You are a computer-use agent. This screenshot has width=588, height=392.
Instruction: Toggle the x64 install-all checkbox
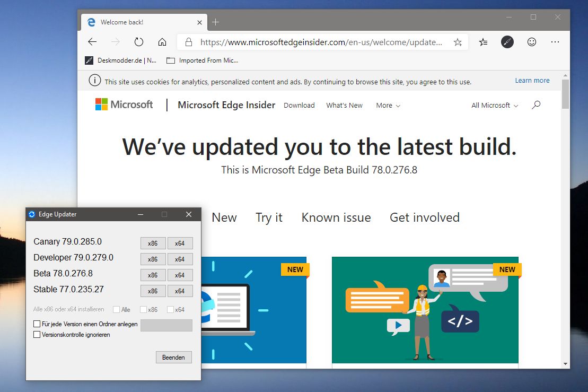(x=170, y=309)
